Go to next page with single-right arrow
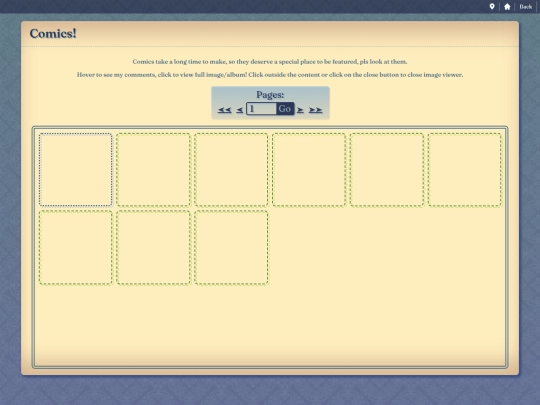This screenshot has height=405, width=540. click(300, 110)
